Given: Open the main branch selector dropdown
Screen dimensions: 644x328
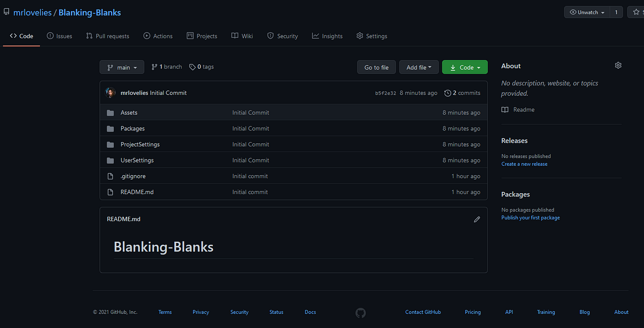Looking at the screenshot, I should pyautogui.click(x=122, y=67).
